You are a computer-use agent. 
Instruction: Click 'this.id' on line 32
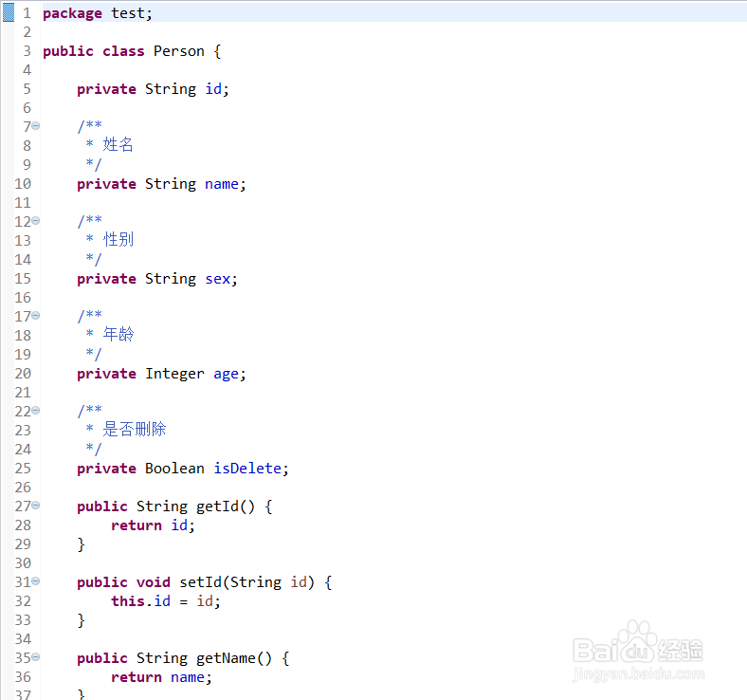tap(141, 601)
